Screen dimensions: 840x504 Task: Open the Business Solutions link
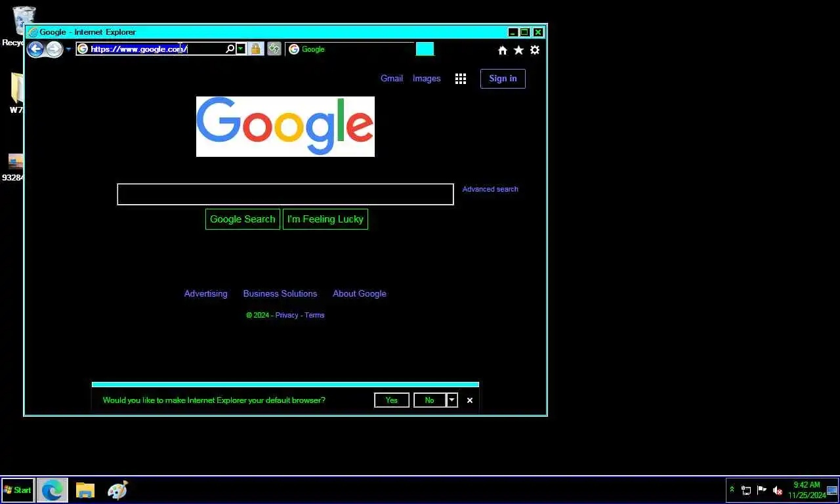pos(280,293)
